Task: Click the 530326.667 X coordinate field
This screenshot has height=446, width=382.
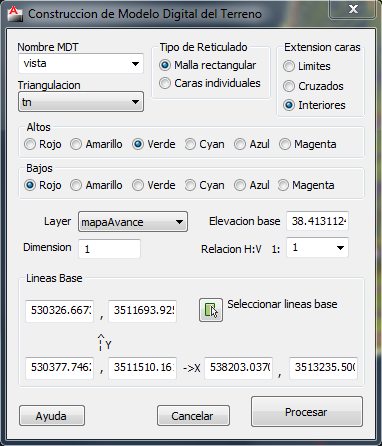Action: tap(59, 311)
